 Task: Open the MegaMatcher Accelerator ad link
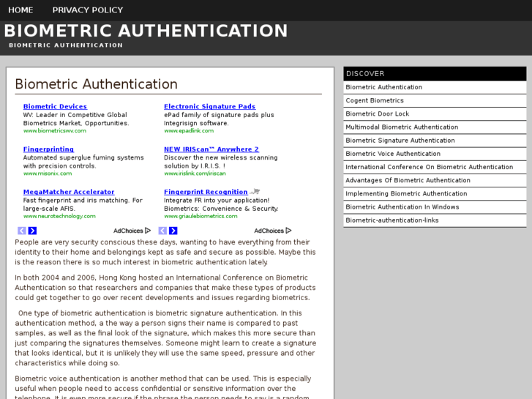click(69, 192)
